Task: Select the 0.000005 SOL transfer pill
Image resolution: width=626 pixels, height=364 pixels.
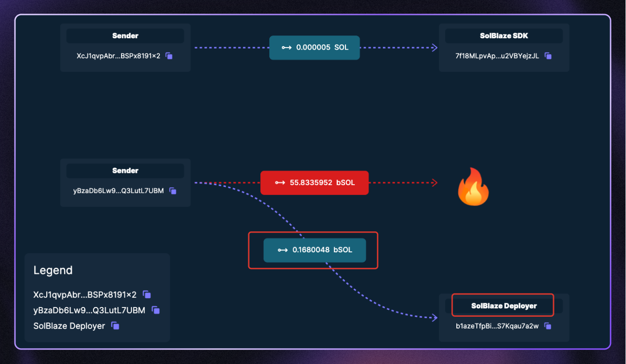Action: click(315, 48)
